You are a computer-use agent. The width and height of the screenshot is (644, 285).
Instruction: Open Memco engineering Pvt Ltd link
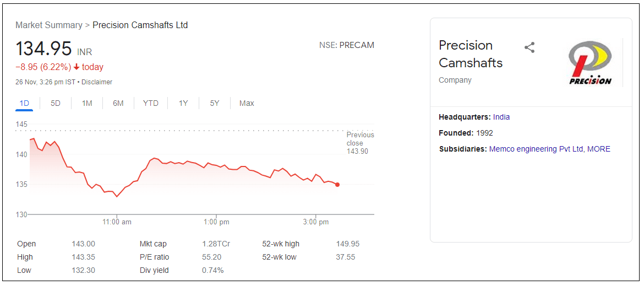[x=536, y=149]
